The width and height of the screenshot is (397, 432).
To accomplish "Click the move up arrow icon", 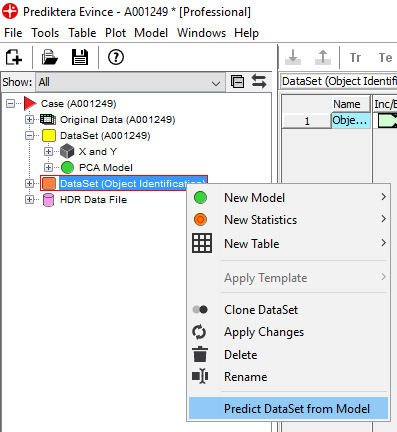I will coord(323,57).
